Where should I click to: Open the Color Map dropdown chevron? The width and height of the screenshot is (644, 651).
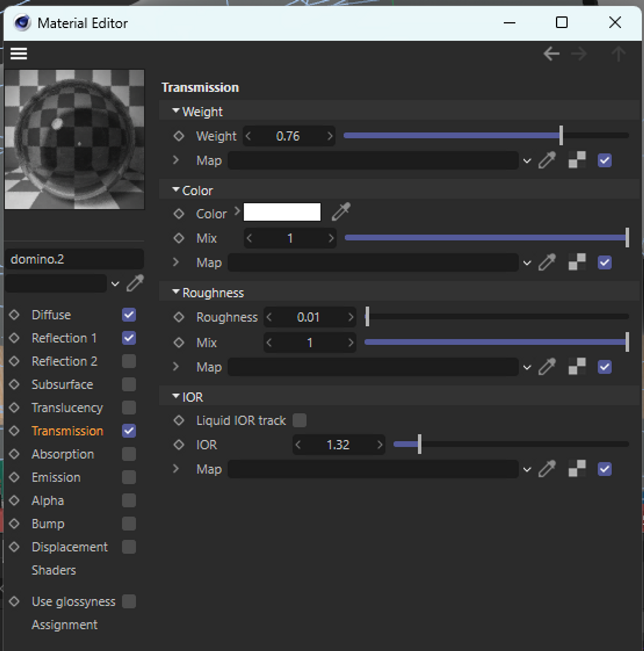tap(527, 263)
